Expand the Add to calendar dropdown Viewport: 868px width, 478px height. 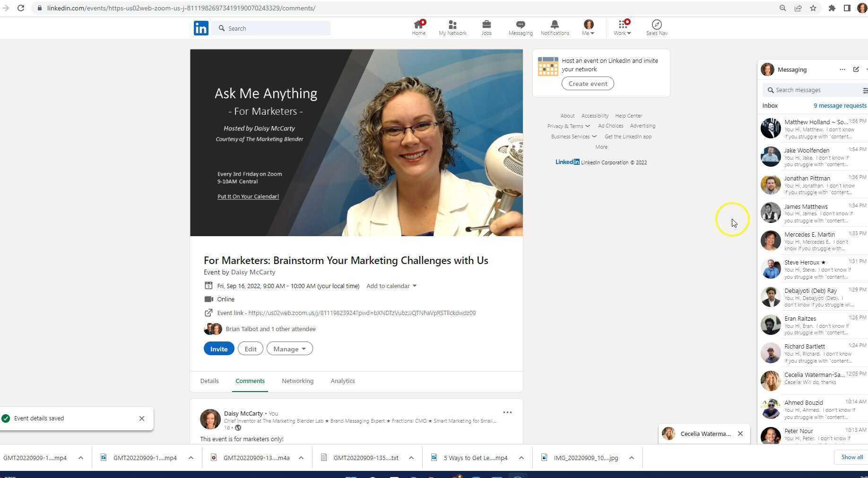[x=391, y=286]
